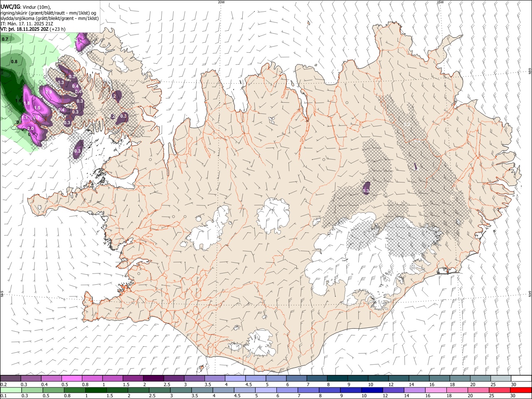
Task: Select the grey-green 2.5–3 swatch in lower legend
Action: [160, 390]
